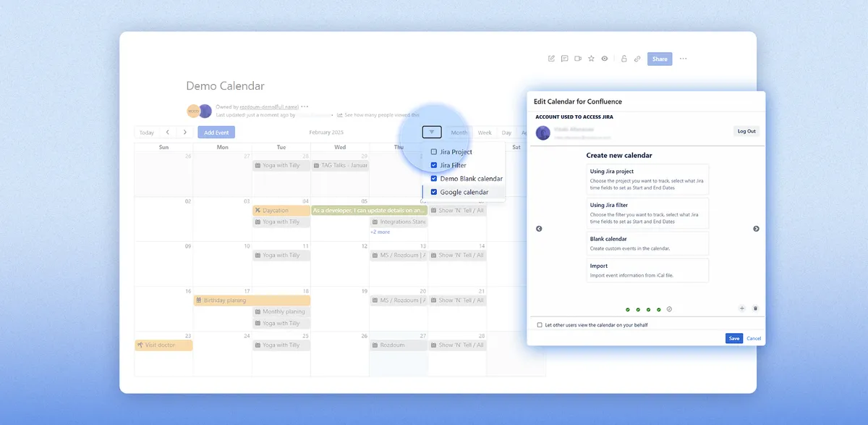Image resolution: width=868 pixels, height=425 pixels.
Task: Open the 'As a developer' green event
Action: pos(369,210)
